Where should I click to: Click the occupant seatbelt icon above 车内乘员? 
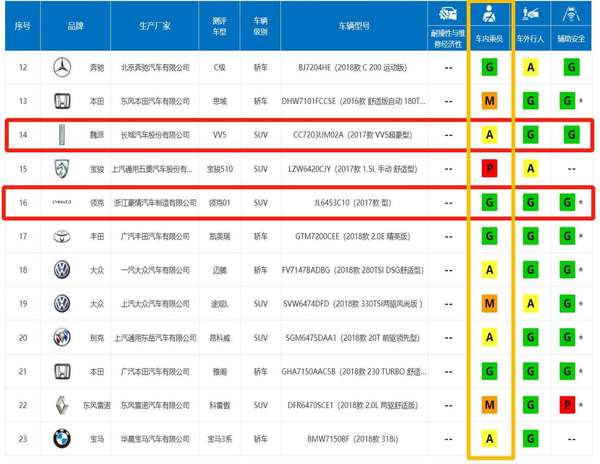click(489, 13)
